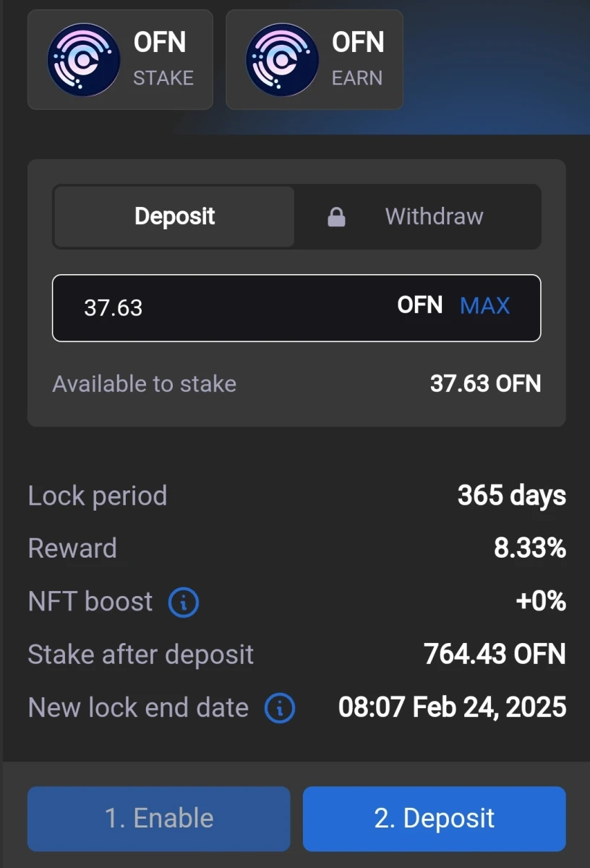Click the Stake after deposit 764.43 OFN value

click(x=495, y=655)
